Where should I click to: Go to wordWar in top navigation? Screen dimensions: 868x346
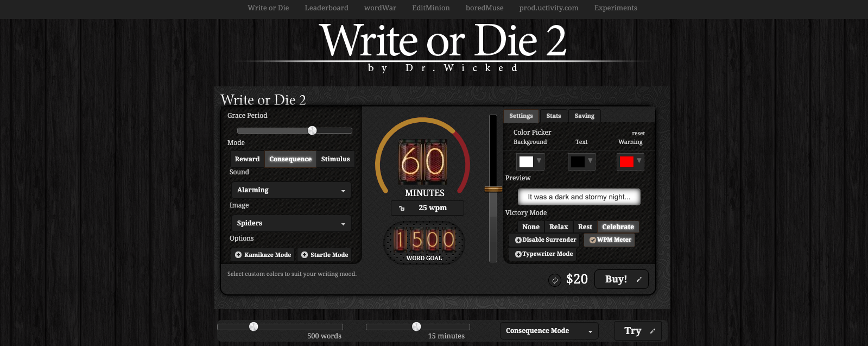pyautogui.click(x=380, y=8)
